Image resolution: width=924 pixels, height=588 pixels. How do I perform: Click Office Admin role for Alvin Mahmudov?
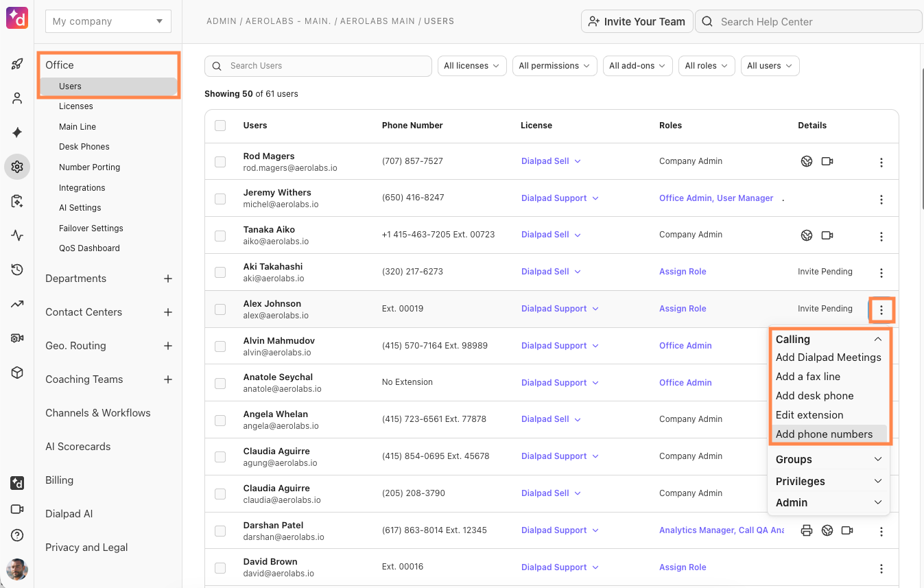point(685,346)
